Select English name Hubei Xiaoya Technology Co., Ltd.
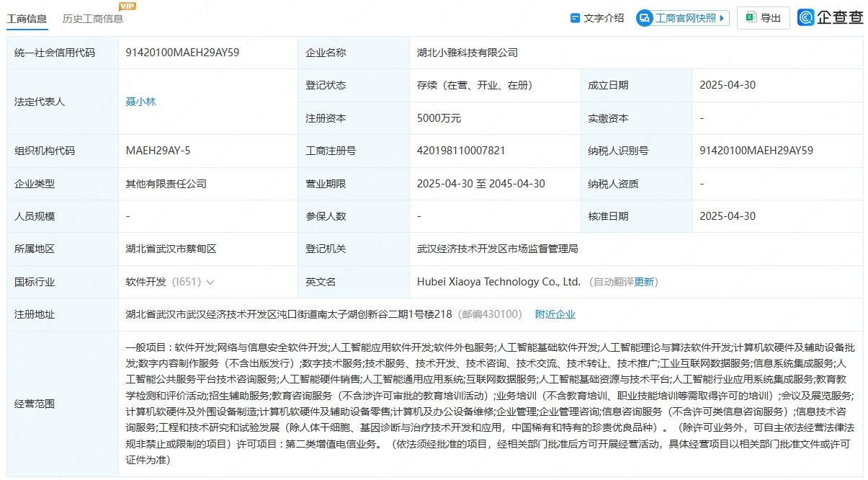Viewport: 868px width, 480px height. pos(498,282)
